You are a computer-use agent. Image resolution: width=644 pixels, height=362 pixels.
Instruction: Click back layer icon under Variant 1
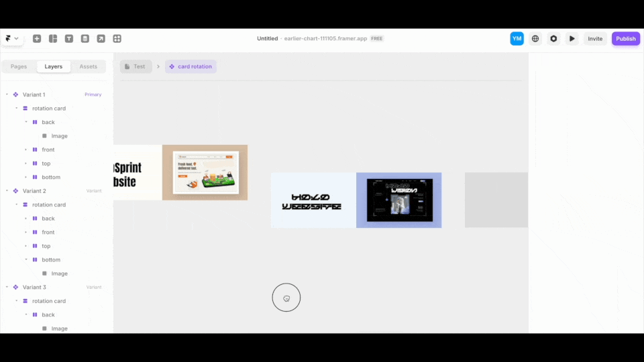click(35, 122)
